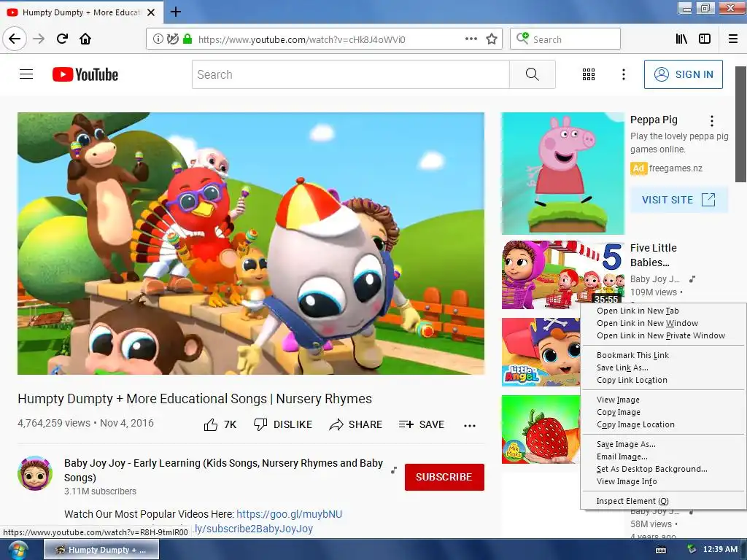Click the YouTube logo
This screenshot has height=560, width=747.
(85, 74)
